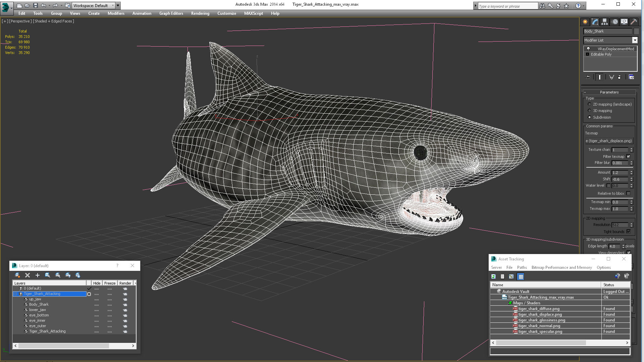Click Select Highlighted Objects and Layers icon
Viewport: 644px width, 362px height.
click(48, 275)
